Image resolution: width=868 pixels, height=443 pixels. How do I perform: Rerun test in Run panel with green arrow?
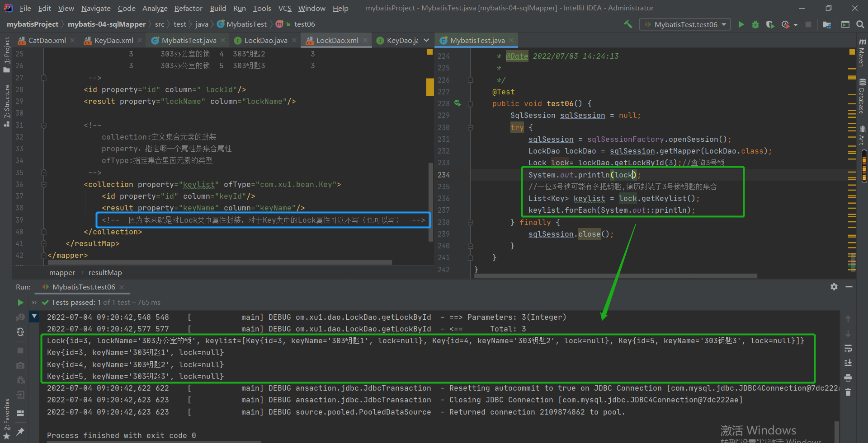click(x=20, y=303)
